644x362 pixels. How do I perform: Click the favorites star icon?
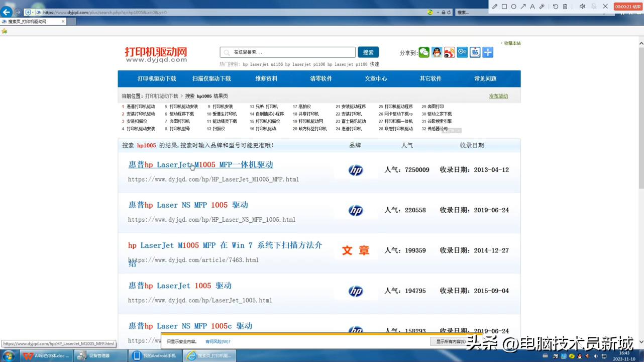click(4, 31)
